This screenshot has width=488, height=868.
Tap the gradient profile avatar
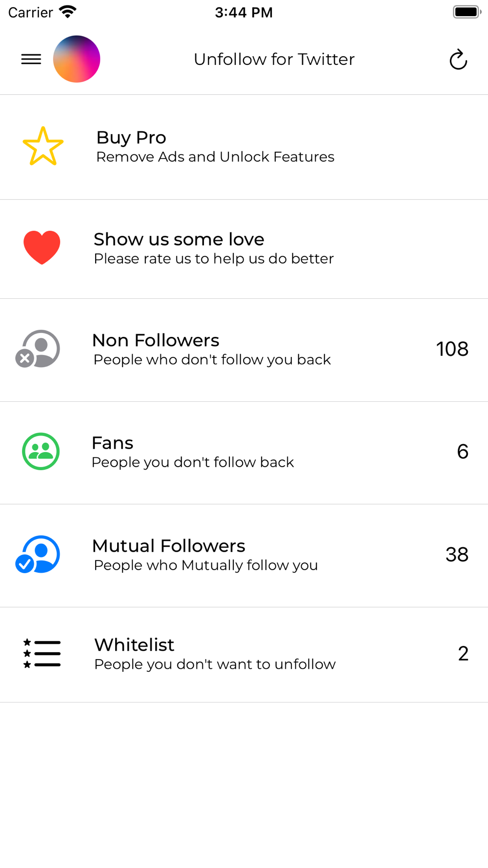tap(77, 59)
